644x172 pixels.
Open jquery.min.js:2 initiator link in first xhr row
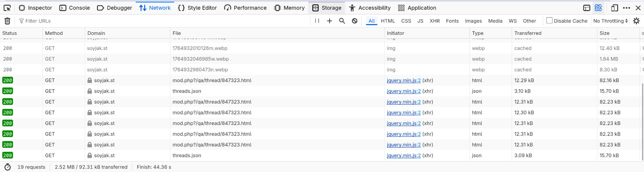coord(404,80)
